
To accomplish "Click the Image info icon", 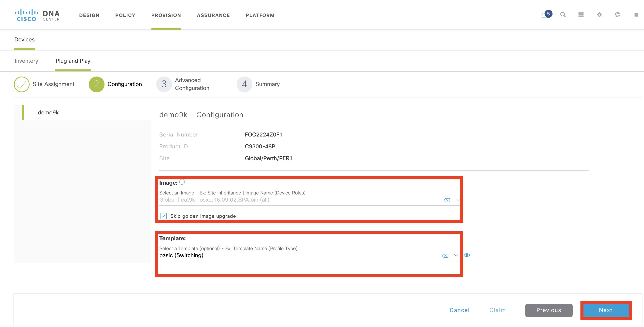I will 182,182.
